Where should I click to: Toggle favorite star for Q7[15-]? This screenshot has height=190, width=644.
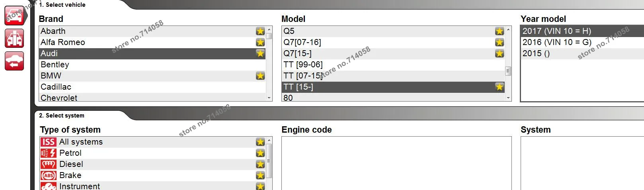(500, 53)
